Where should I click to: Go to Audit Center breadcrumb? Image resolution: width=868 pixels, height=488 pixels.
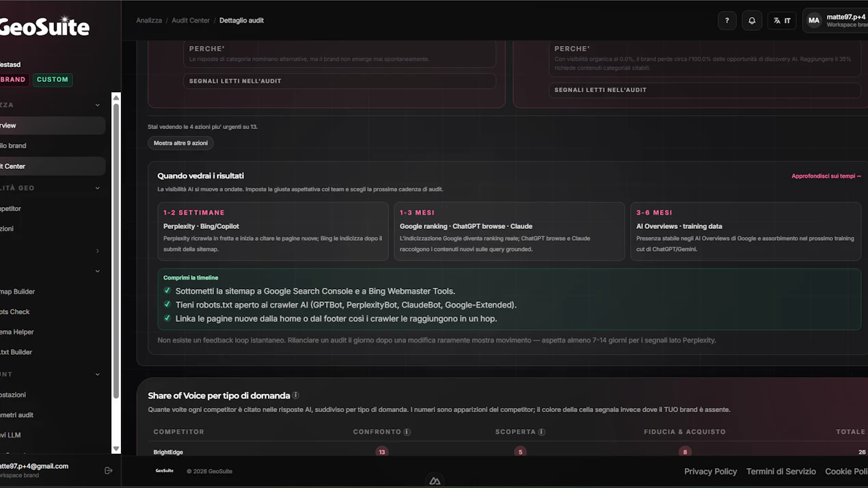(191, 21)
